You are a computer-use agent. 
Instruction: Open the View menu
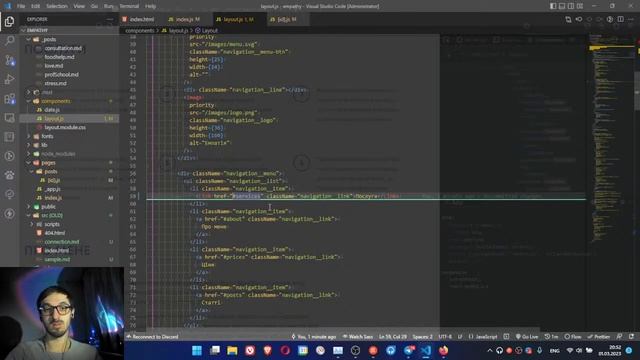click(79, 6)
